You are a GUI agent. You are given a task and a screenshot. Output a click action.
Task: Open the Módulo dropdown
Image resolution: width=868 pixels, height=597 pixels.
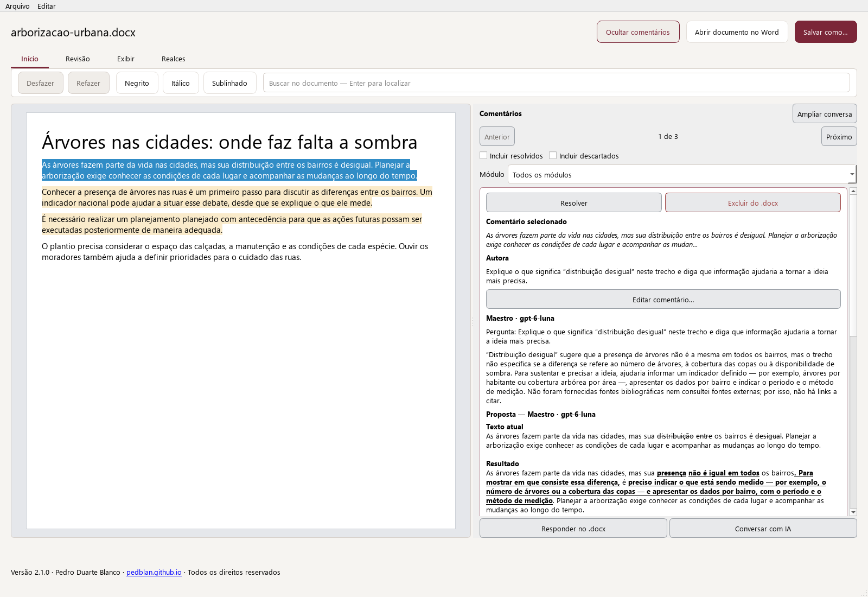click(x=682, y=175)
